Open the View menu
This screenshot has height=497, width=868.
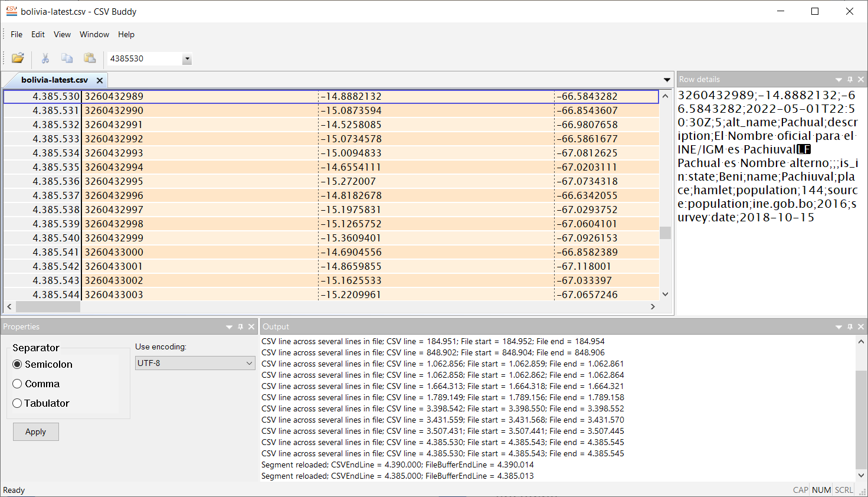pyautogui.click(x=62, y=34)
